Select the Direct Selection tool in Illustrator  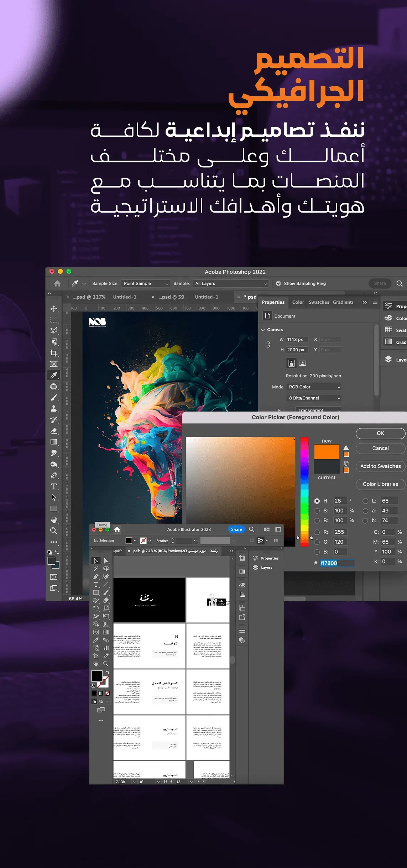106,561
